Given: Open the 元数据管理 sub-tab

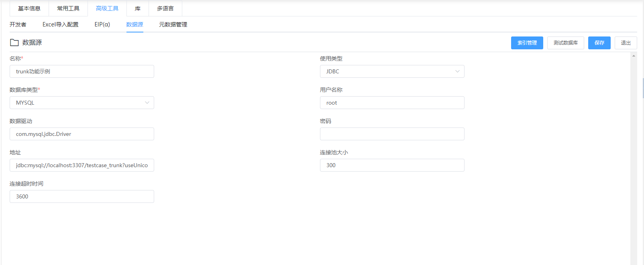Looking at the screenshot, I should 173,24.
